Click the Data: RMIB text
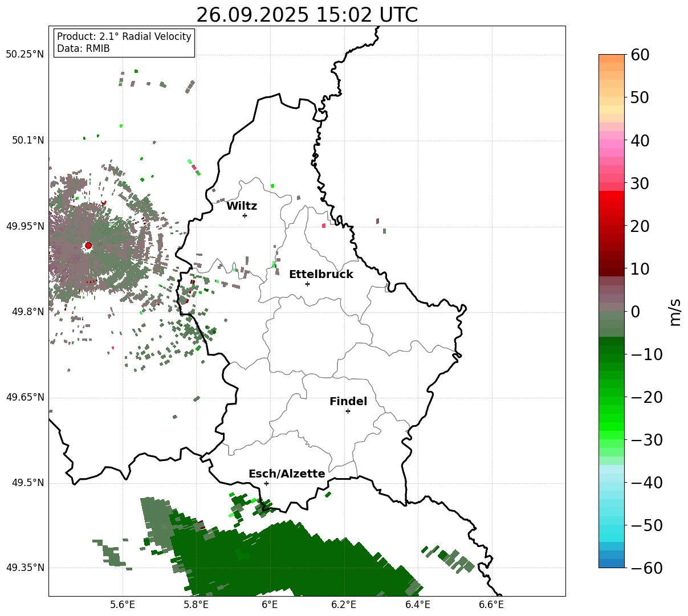688x616 pixels. click(83, 49)
